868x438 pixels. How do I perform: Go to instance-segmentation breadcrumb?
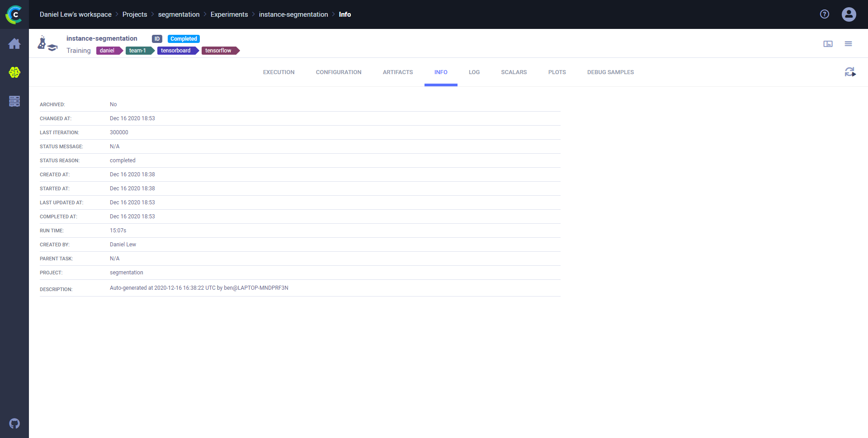tap(293, 14)
